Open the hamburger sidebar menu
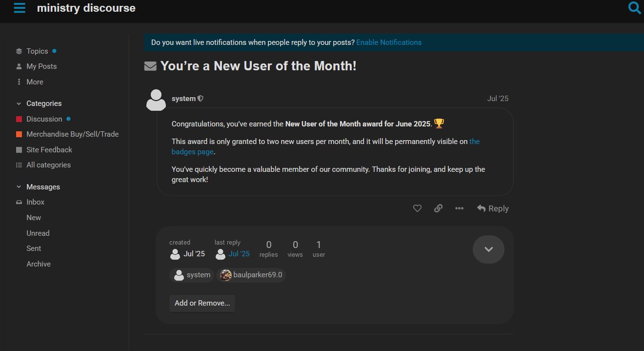The height and width of the screenshot is (351, 644). tap(20, 8)
